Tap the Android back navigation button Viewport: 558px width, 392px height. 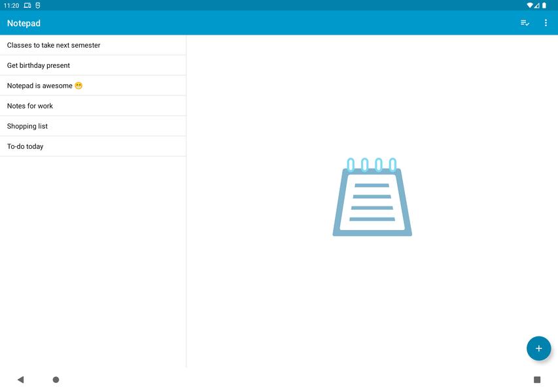(21, 380)
